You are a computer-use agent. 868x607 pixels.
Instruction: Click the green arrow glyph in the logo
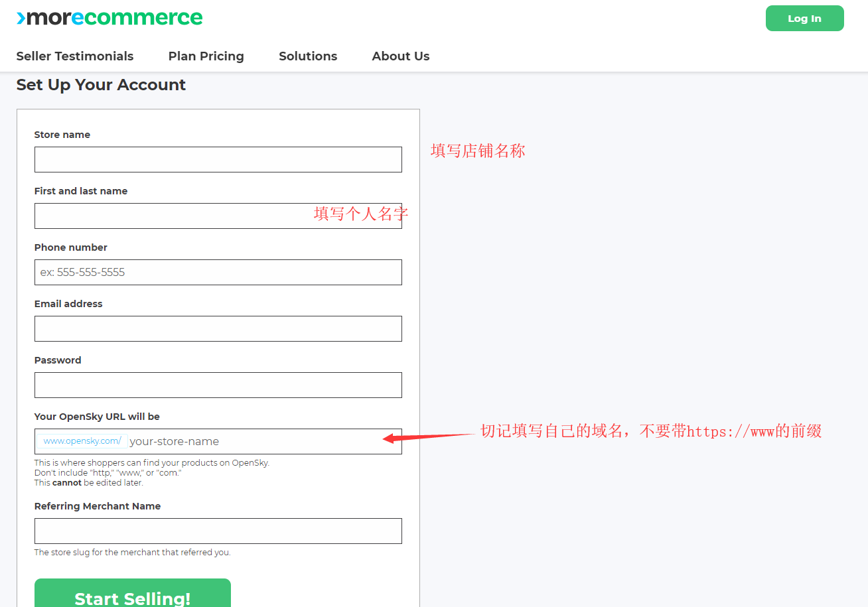click(x=21, y=18)
